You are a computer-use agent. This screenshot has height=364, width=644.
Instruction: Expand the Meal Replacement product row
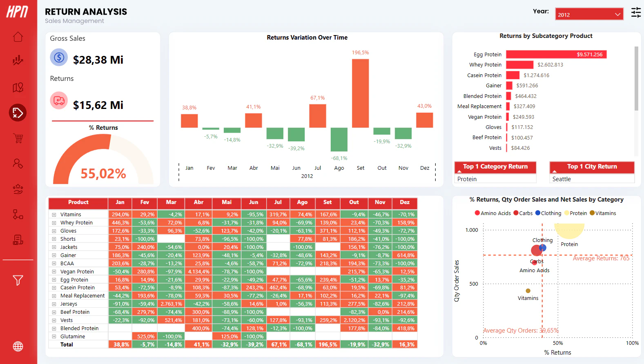(x=53, y=296)
